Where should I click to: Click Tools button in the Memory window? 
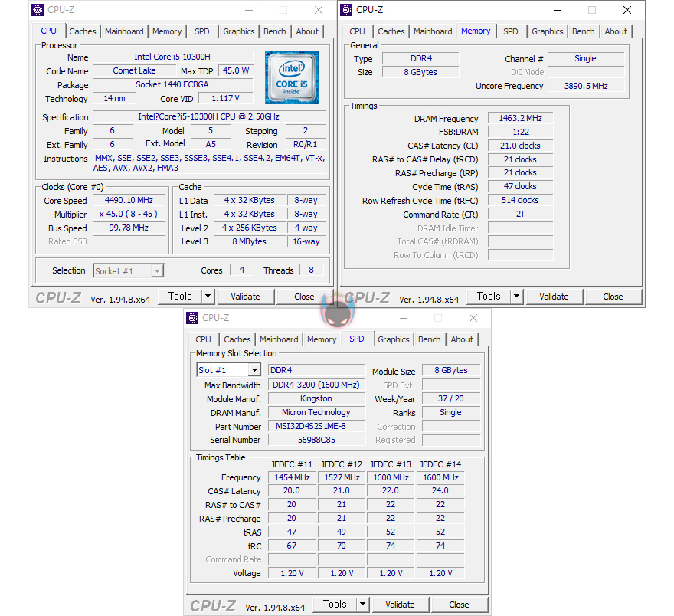(x=489, y=297)
